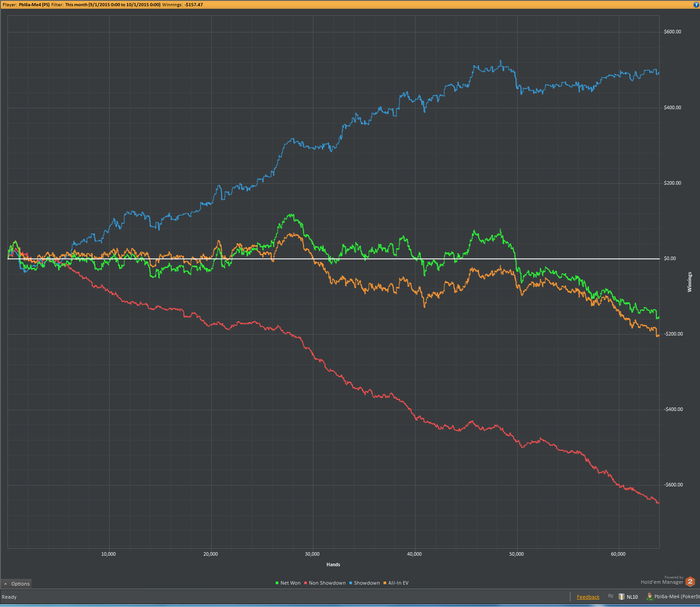Expand the Options panel
Viewport: 700px width, 607px height.
[17, 583]
